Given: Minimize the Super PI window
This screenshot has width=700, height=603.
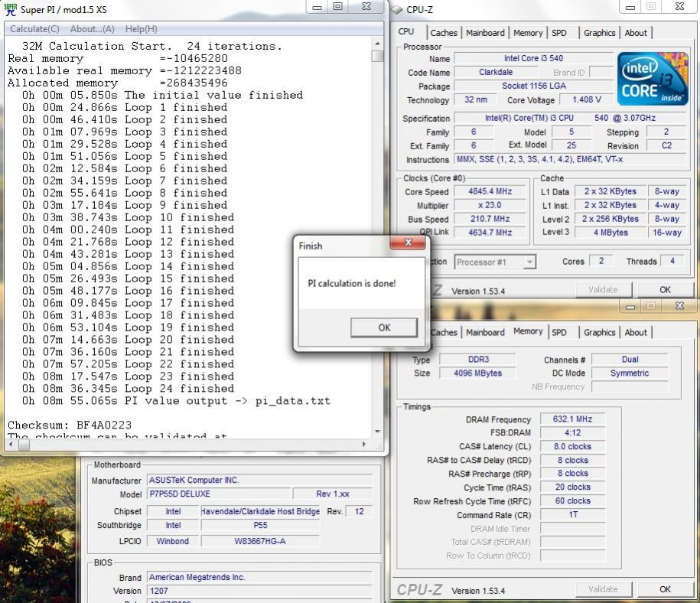Looking at the screenshot, I should tap(317, 7).
